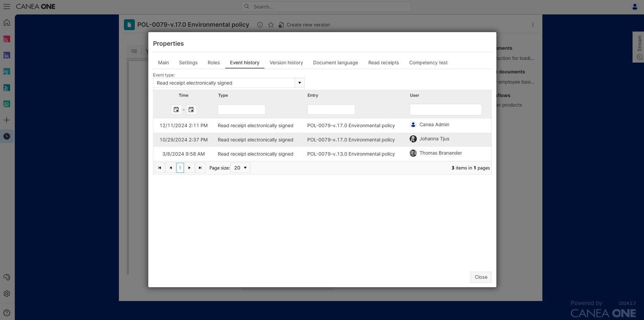Select the 10/29/2024 2:37 PM row
Image resolution: width=644 pixels, height=320 pixels.
tap(322, 140)
